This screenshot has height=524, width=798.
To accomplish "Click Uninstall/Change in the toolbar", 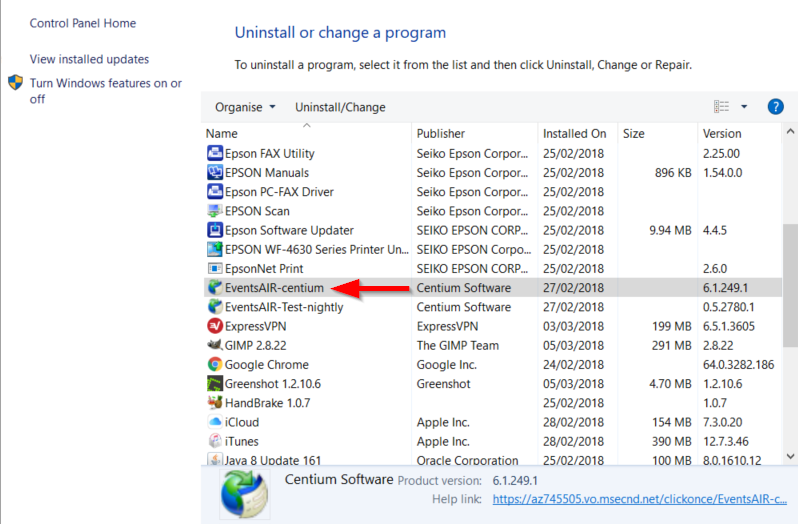I will tap(340, 107).
